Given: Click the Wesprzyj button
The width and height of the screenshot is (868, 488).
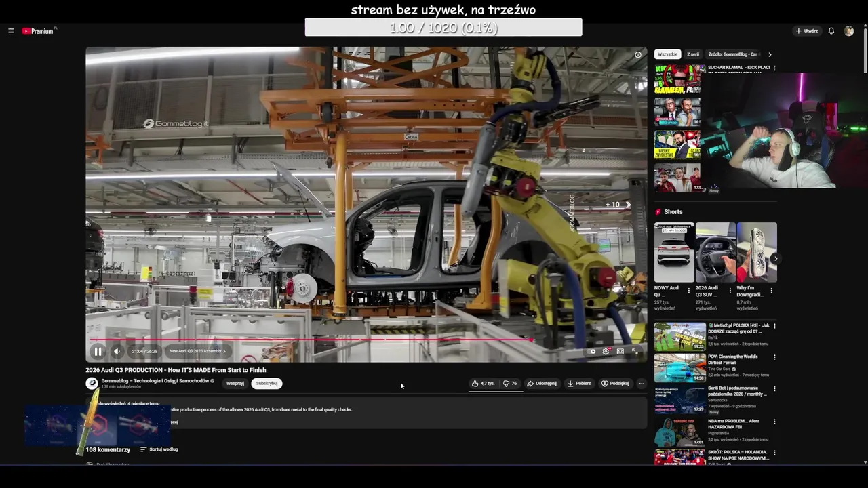Looking at the screenshot, I should point(235,384).
